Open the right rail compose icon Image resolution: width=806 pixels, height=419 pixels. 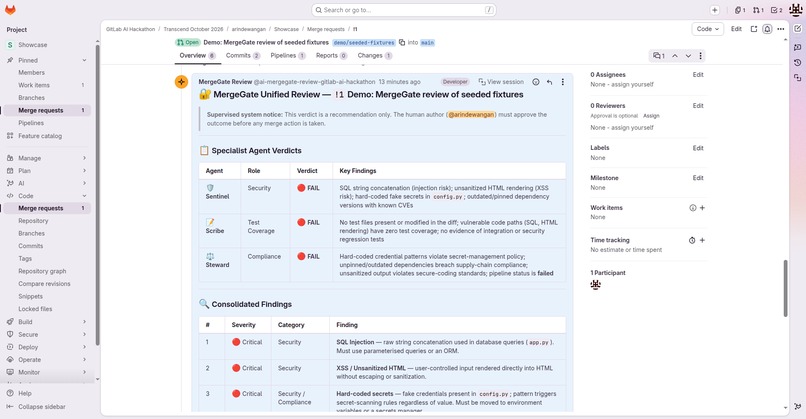[797, 29]
